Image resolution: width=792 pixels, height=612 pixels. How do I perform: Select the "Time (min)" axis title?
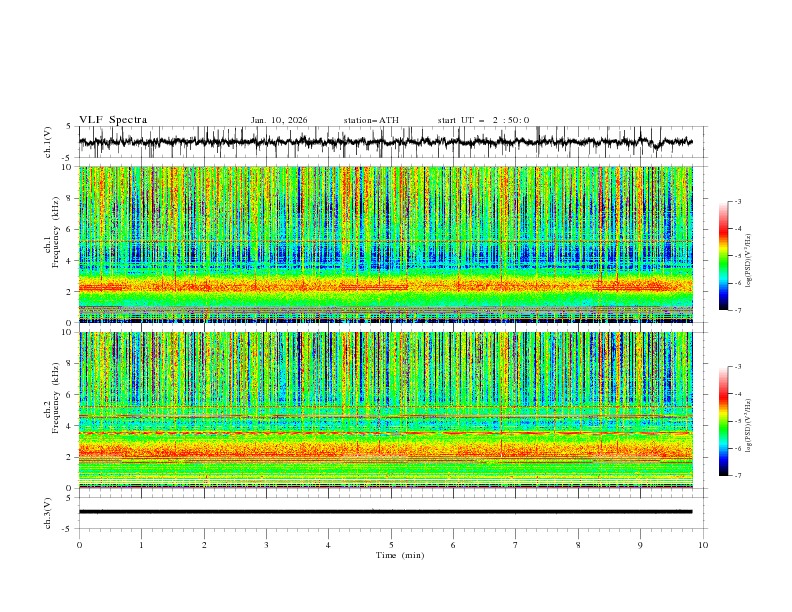click(400, 555)
